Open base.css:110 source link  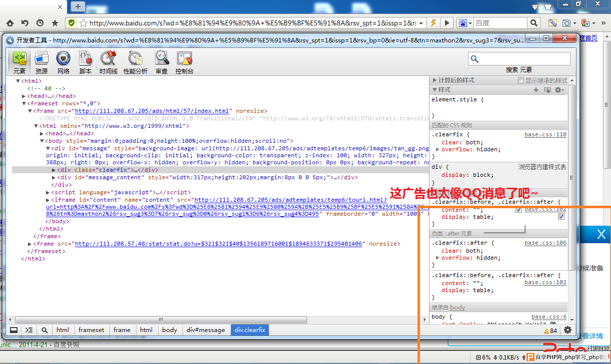point(545,135)
